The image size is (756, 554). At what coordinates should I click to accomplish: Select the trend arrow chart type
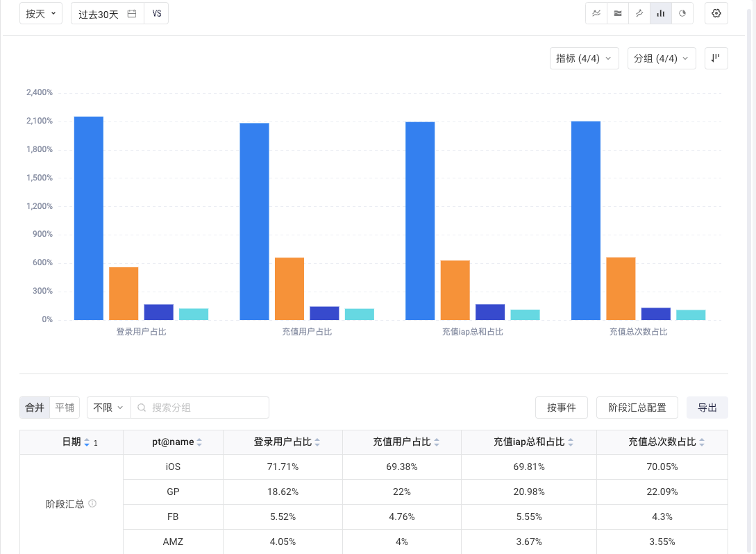[x=639, y=13]
